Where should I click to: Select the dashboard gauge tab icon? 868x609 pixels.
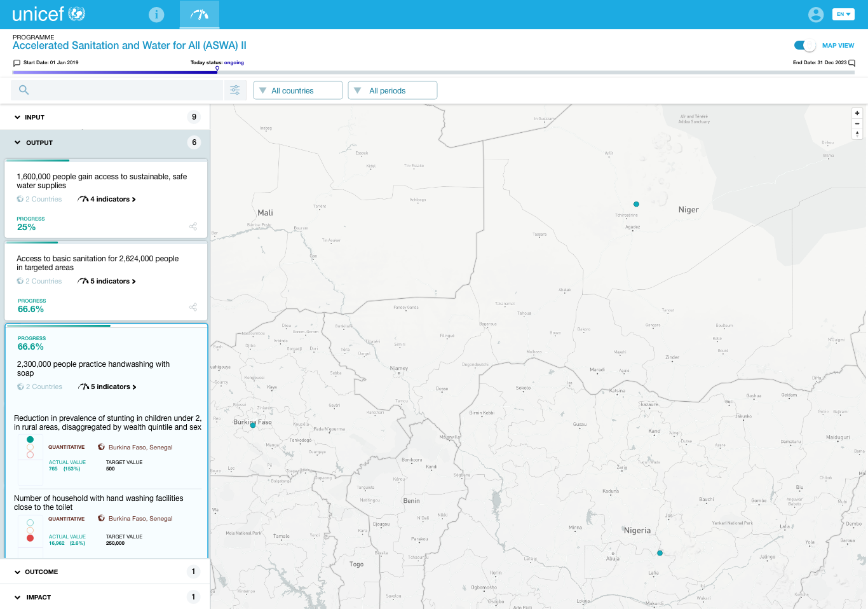click(x=200, y=14)
